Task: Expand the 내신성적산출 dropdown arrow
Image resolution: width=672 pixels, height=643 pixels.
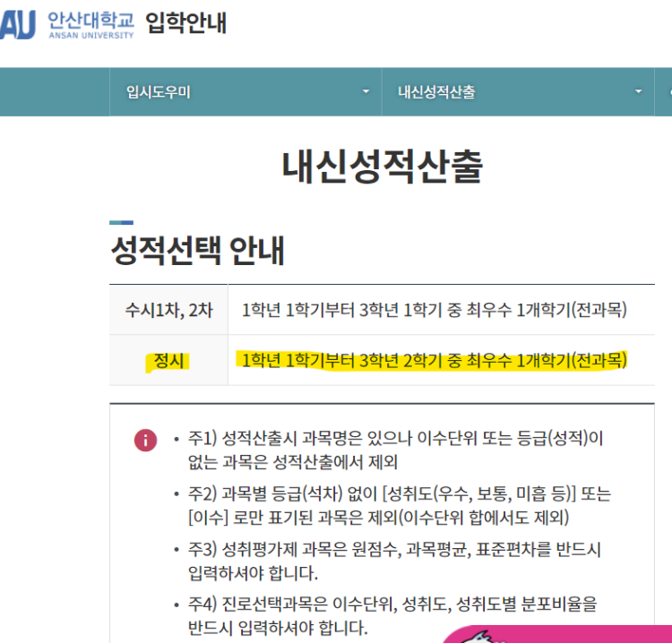Action: coord(639,91)
